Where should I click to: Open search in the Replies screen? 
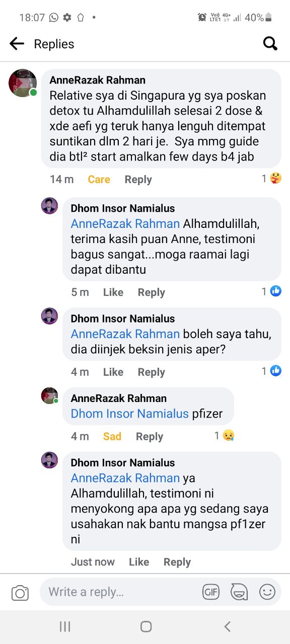[270, 44]
